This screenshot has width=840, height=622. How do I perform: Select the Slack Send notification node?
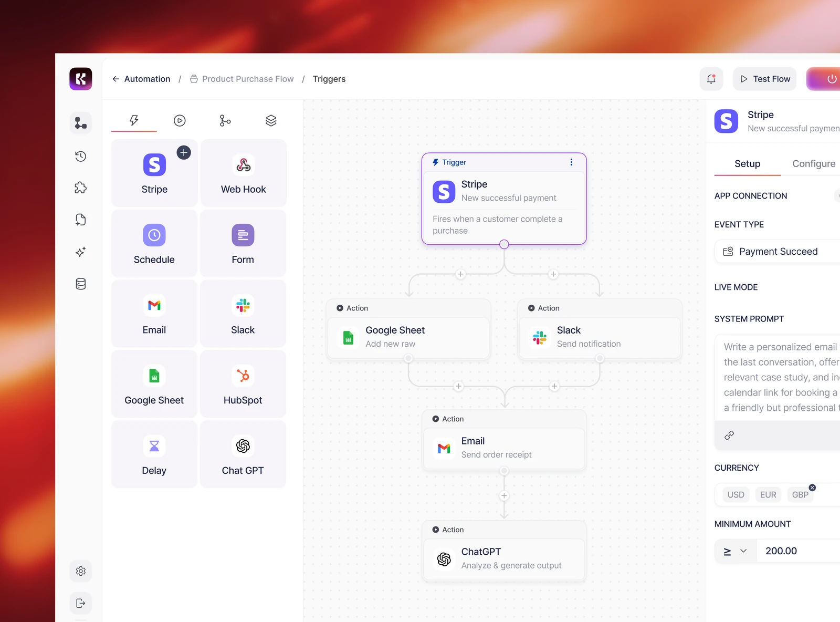600,330
